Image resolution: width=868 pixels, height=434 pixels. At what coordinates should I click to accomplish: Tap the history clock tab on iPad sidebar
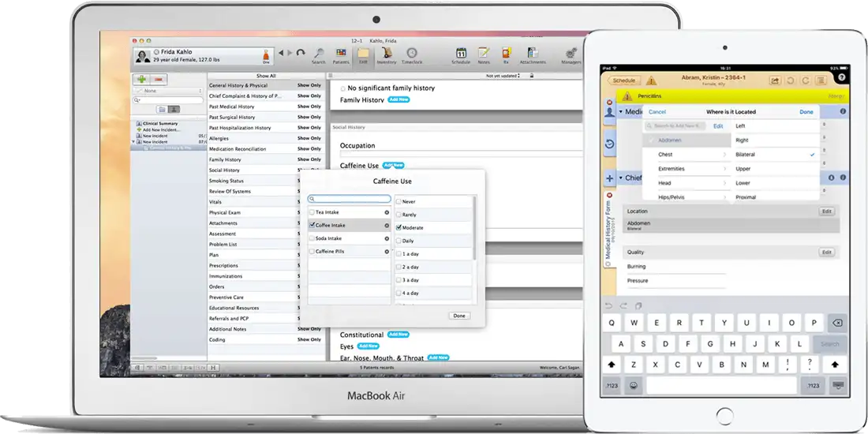(609, 144)
